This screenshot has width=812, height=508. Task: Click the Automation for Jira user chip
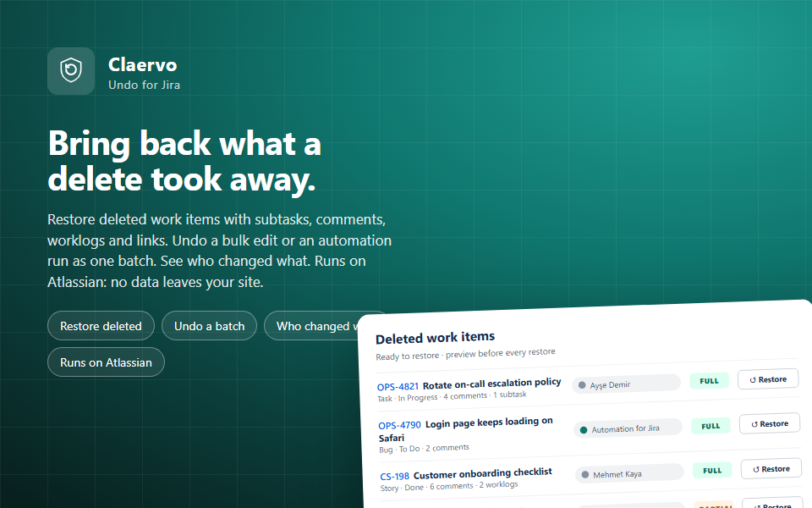point(628,428)
